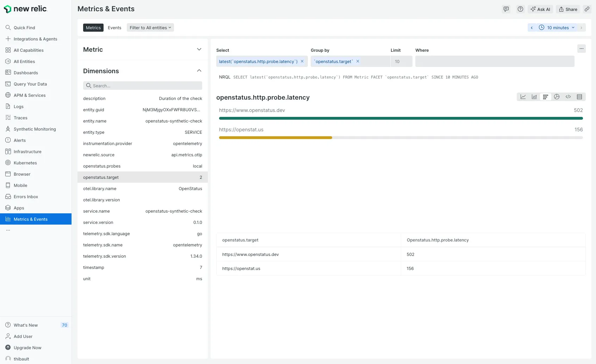Open the NRQL code view icon
The width and height of the screenshot is (596, 364).
[568, 97]
